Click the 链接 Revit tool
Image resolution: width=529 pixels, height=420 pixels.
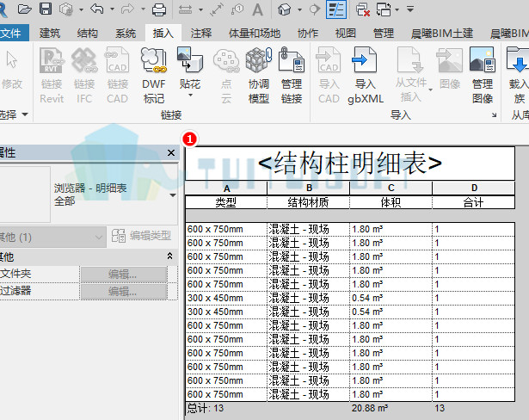coord(52,76)
